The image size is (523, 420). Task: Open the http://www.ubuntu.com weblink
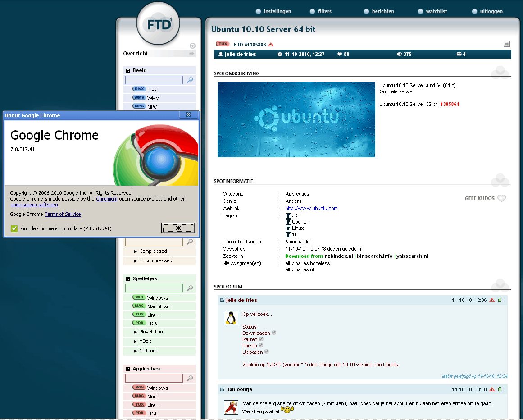click(311, 209)
